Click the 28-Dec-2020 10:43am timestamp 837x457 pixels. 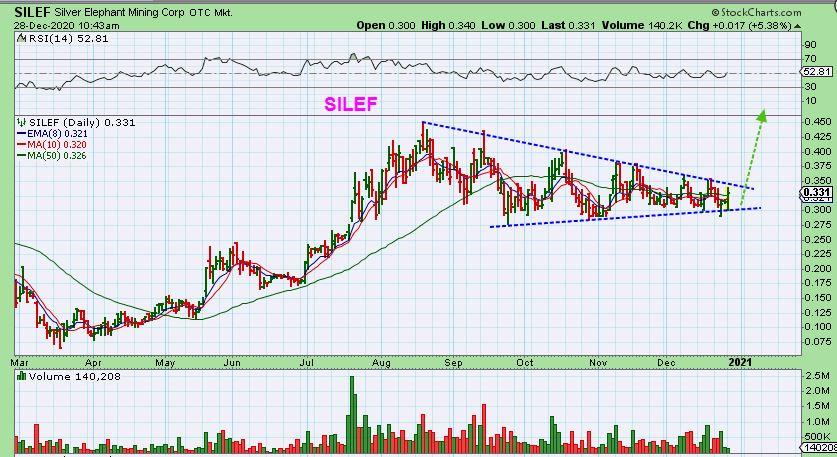pyautogui.click(x=67, y=26)
